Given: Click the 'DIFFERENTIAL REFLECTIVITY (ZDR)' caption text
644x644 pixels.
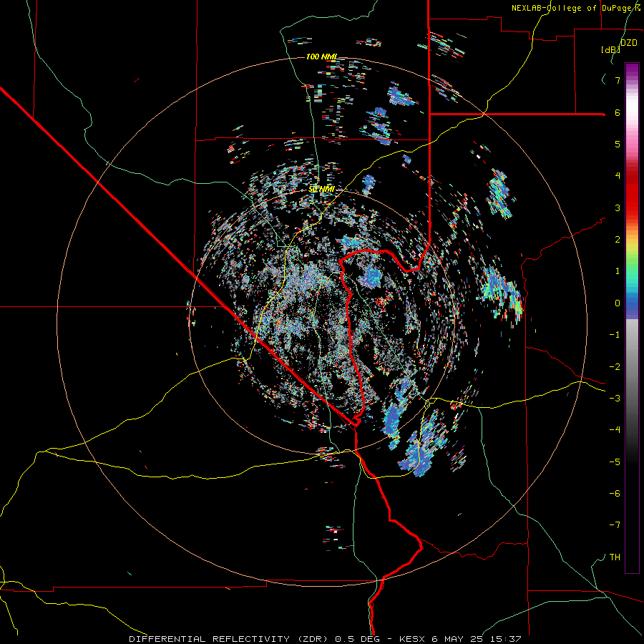Looking at the screenshot, I should 228,639.
